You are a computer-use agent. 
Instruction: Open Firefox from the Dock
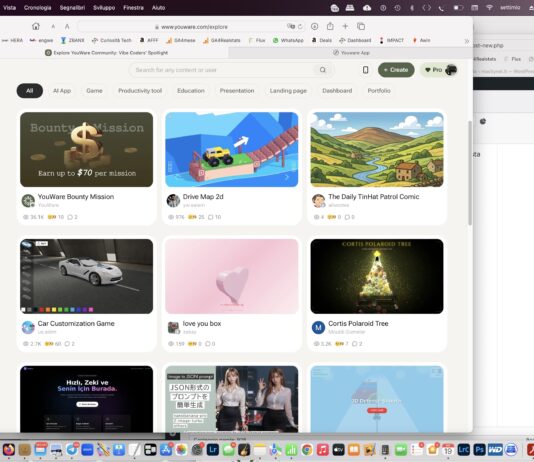click(9, 449)
